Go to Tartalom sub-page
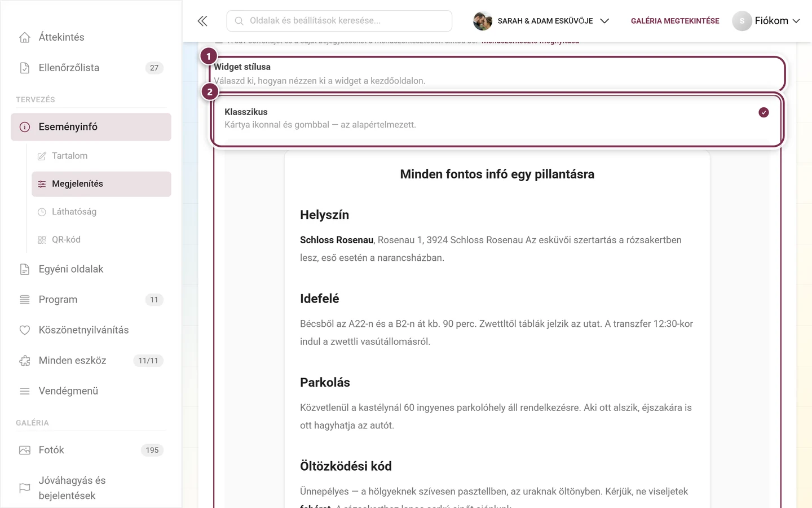The width and height of the screenshot is (812, 508). point(101,156)
